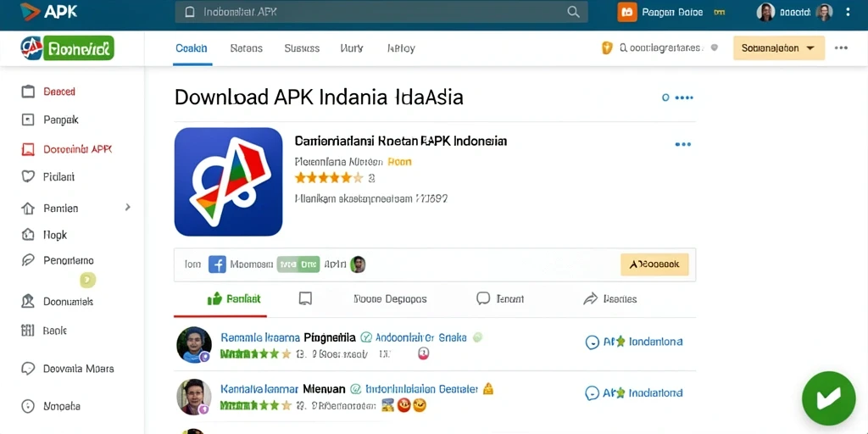
Task: Click the orange icon beside Pengen Boloe
Action: click(x=626, y=12)
